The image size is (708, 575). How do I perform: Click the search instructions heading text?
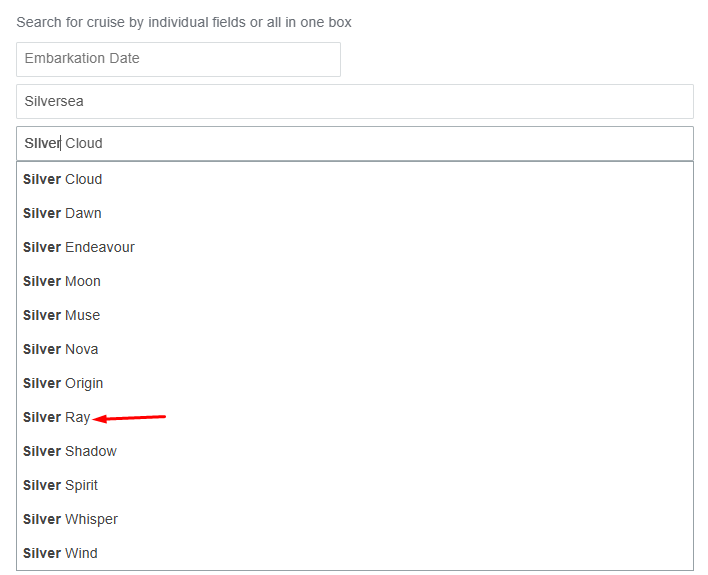tap(184, 22)
